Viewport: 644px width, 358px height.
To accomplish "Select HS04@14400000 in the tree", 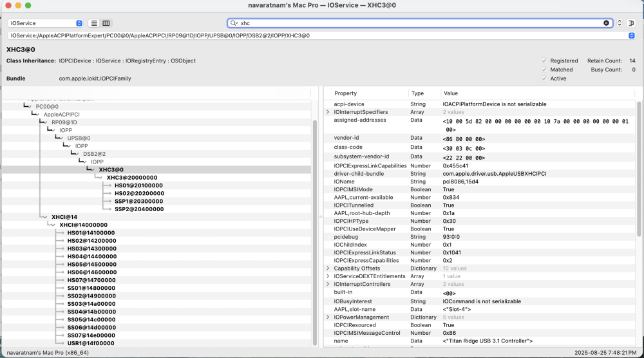I will click(91, 257).
